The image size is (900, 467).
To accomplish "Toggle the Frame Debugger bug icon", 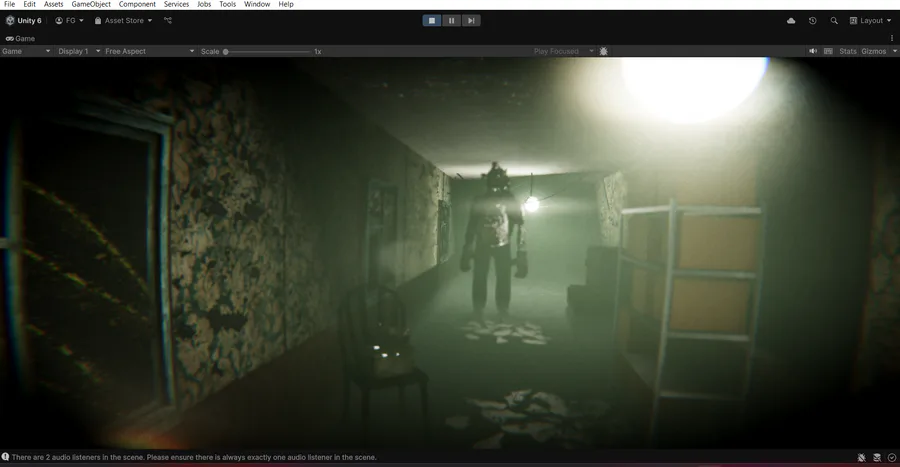I will tap(603, 51).
